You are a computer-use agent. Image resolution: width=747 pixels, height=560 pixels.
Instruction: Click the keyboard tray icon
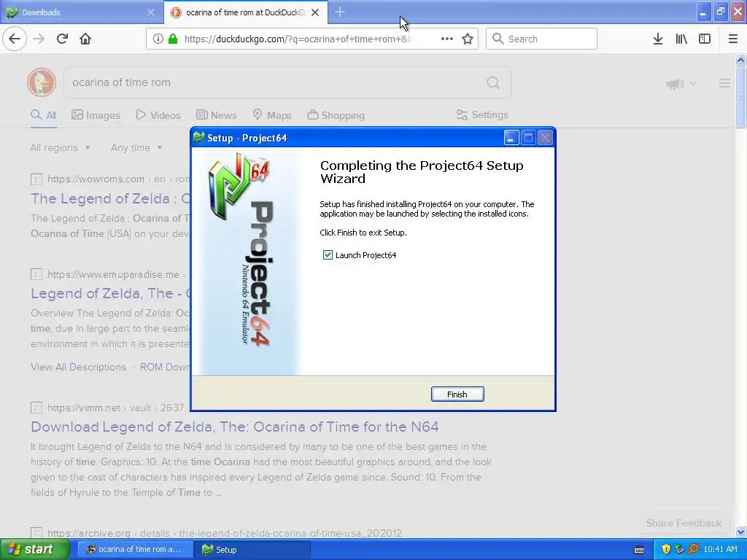(639, 550)
